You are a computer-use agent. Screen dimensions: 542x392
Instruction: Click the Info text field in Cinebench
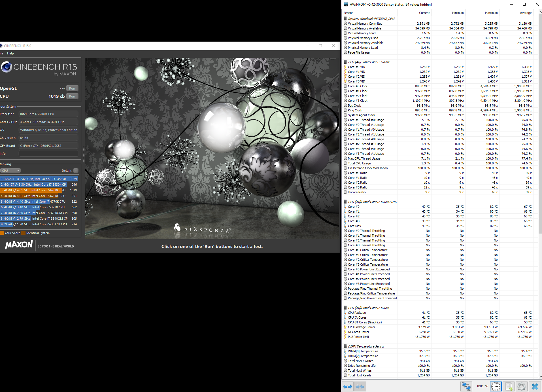48,154
